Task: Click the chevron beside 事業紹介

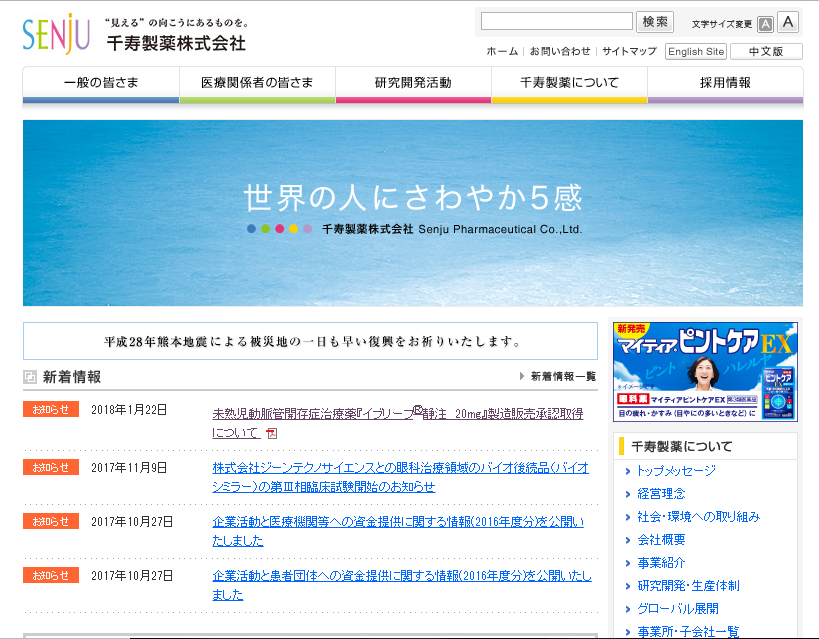Action: (x=628, y=563)
